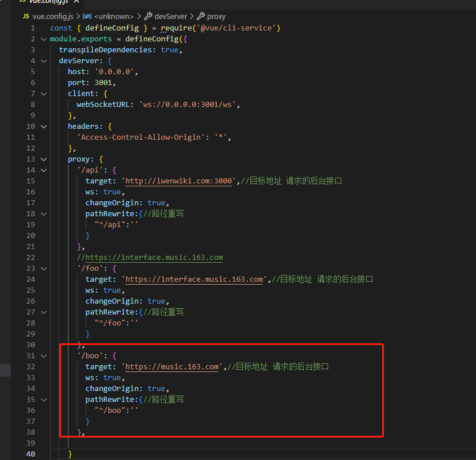The width and height of the screenshot is (476, 460).
Task: Click the require call on line 1
Action: pos(176,28)
